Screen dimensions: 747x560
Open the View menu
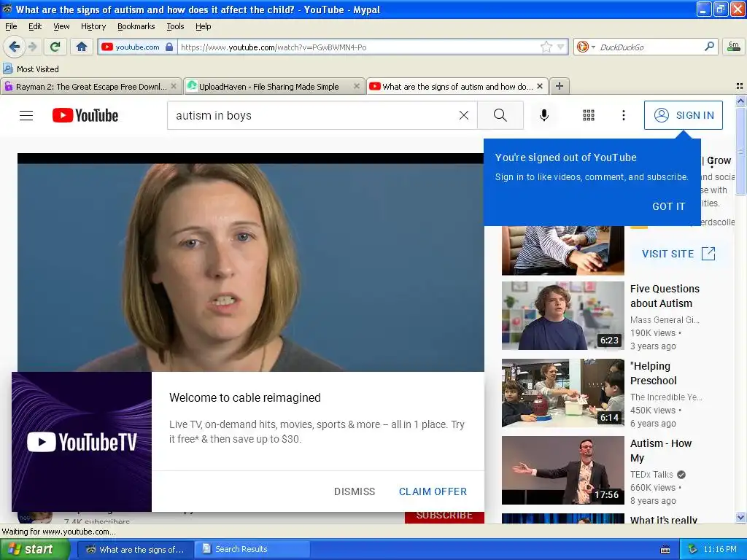pos(61,26)
